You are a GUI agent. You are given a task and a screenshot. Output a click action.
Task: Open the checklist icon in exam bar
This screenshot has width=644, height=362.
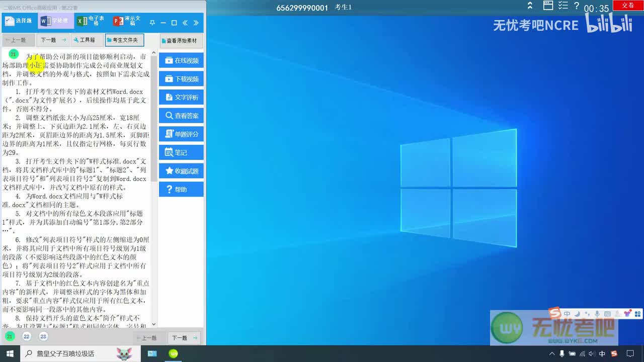(x=563, y=6)
